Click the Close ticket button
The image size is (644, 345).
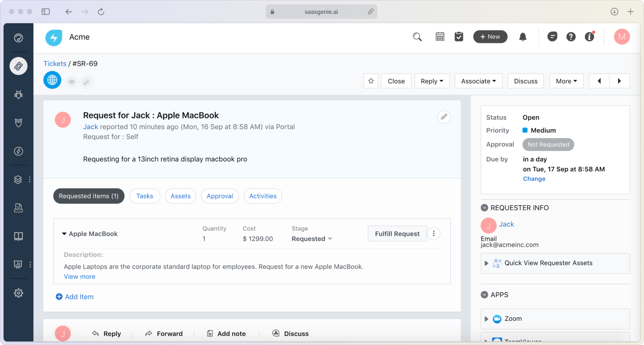pos(396,81)
